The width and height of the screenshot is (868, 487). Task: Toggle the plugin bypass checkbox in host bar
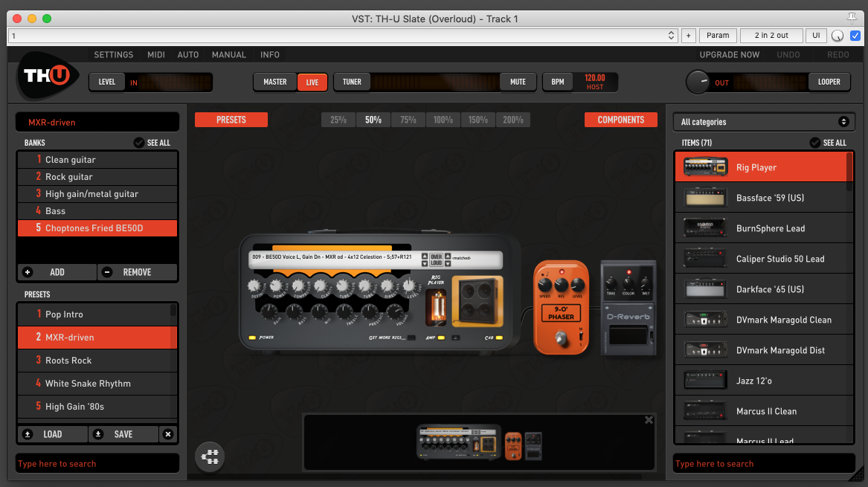[x=855, y=36]
